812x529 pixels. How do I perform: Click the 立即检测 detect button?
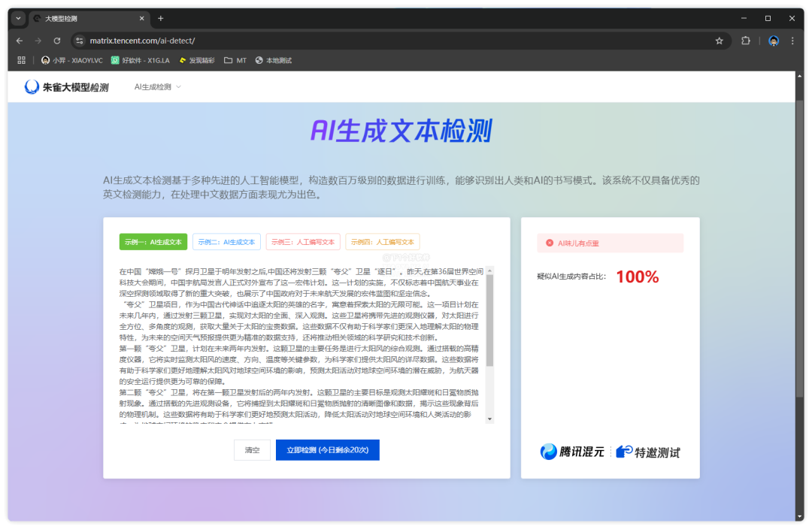327,450
